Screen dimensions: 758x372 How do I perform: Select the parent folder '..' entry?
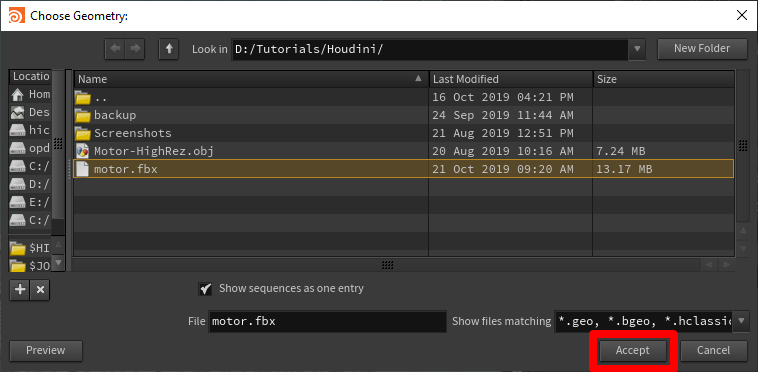pos(404,97)
